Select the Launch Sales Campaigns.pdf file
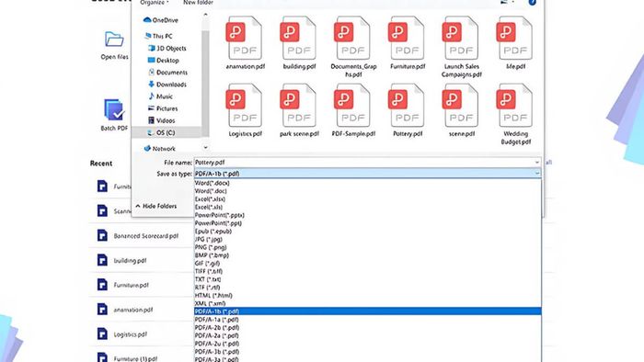 [461, 38]
